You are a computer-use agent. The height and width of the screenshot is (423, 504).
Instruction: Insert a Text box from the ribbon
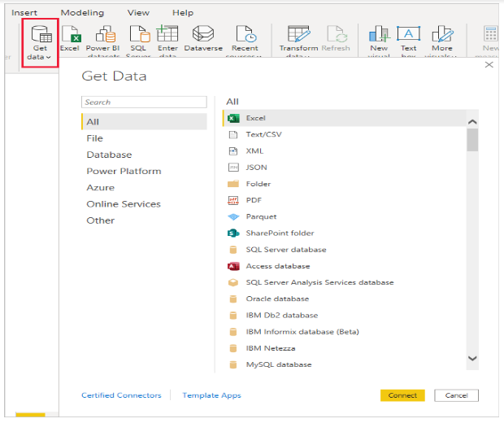tap(408, 34)
